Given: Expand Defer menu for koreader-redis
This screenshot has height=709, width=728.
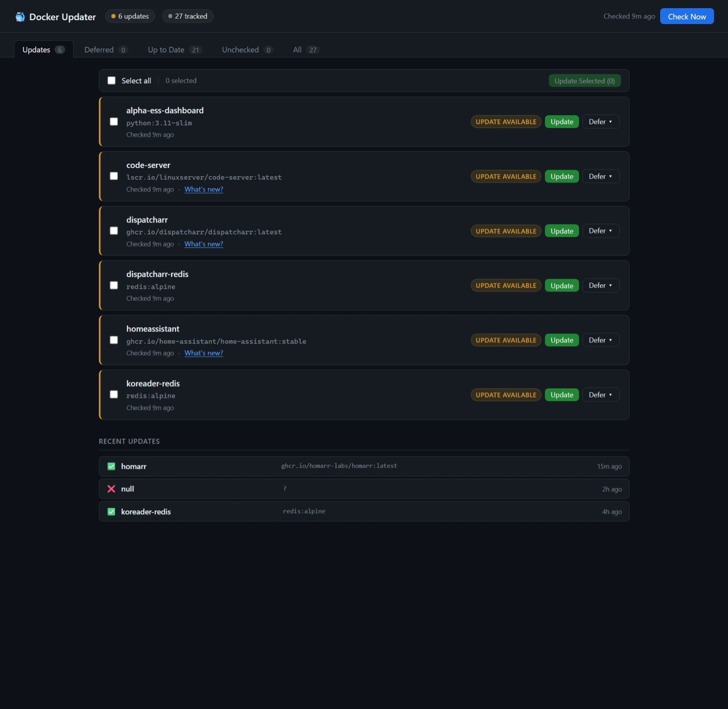Looking at the screenshot, I should pyautogui.click(x=601, y=395).
